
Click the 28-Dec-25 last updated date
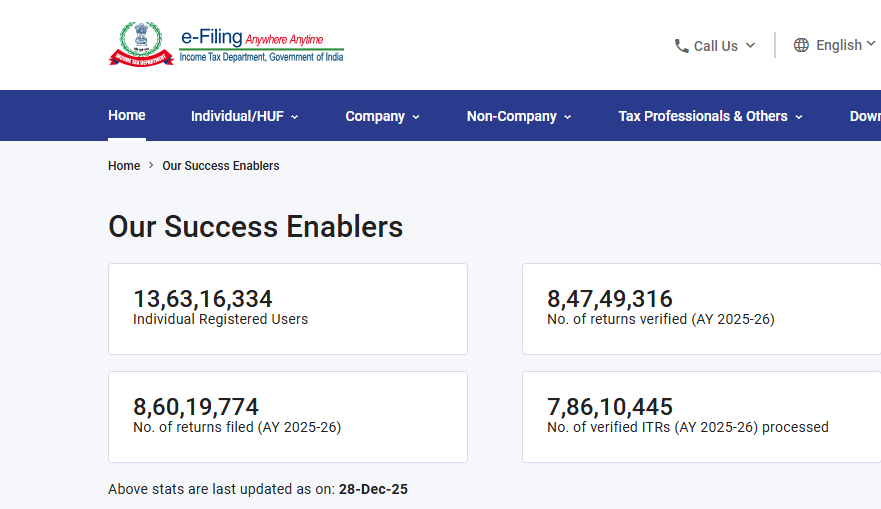373,490
